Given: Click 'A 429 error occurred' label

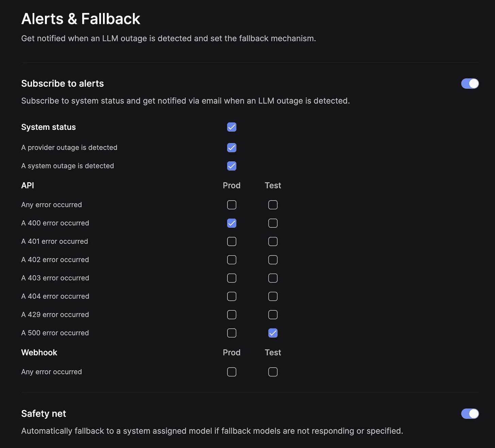Looking at the screenshot, I should [x=55, y=315].
